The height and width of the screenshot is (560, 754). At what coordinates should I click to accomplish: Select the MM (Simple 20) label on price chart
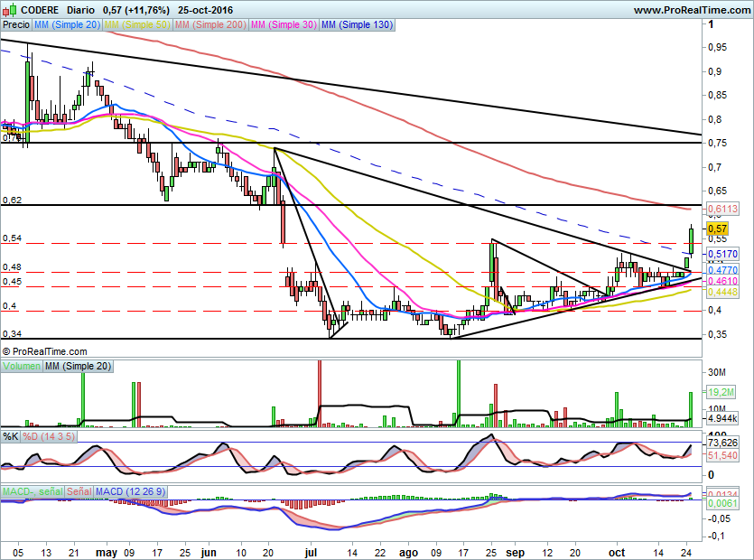tap(68, 25)
